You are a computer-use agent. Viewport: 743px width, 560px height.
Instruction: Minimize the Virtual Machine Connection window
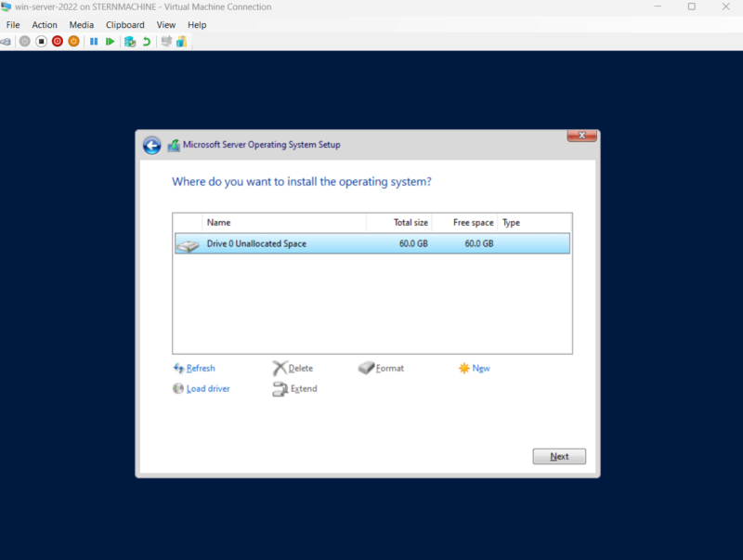click(658, 7)
